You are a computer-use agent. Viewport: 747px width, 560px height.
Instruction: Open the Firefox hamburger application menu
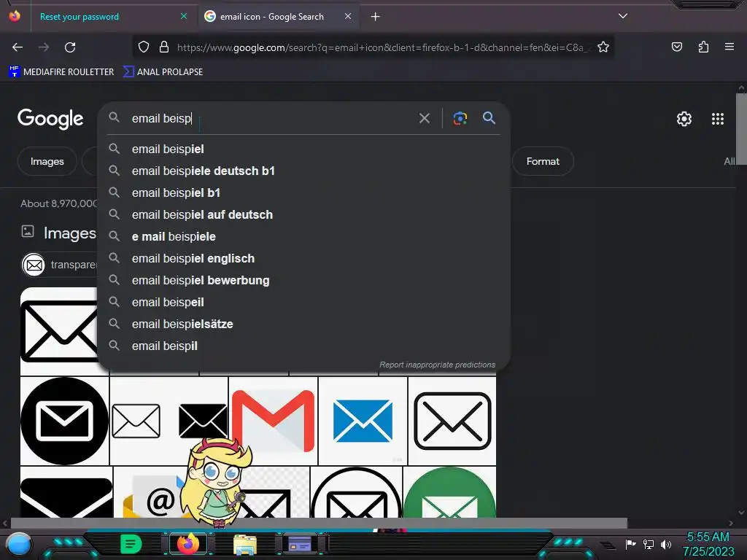(x=729, y=47)
